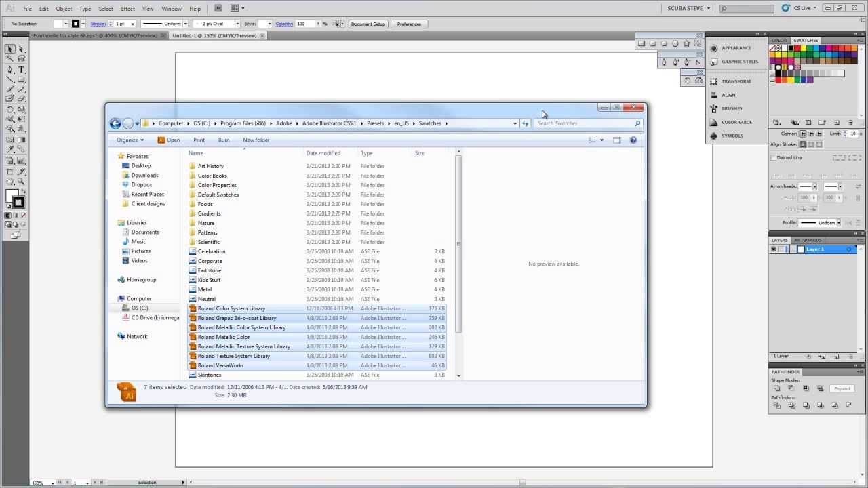Image resolution: width=868 pixels, height=488 pixels.
Task: Open the Object menu
Action: coord(64,9)
